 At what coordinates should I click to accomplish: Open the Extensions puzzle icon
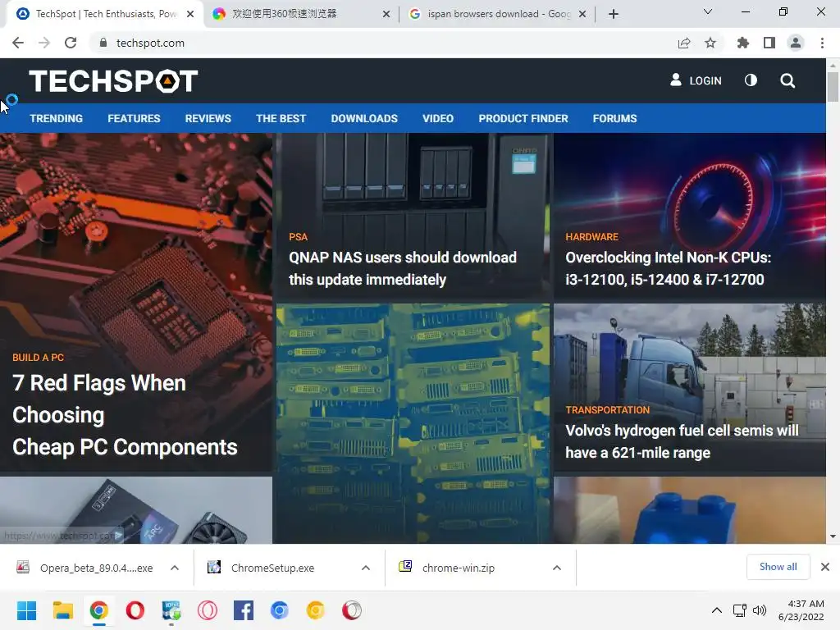click(x=743, y=43)
